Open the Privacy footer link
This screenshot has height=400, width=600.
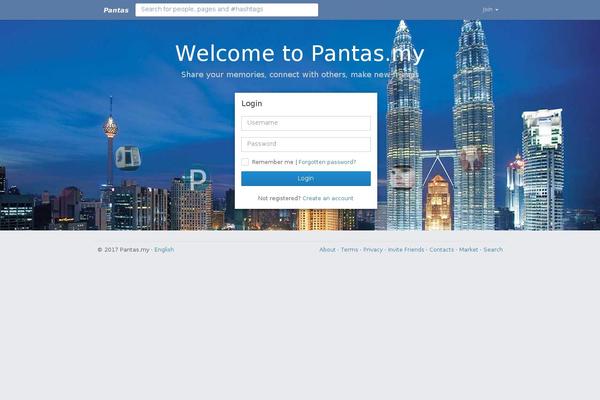pyautogui.click(x=373, y=250)
